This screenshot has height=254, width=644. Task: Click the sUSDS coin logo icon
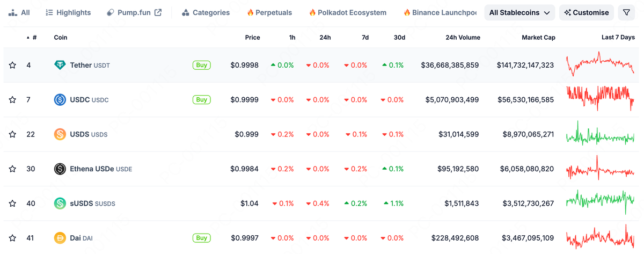(60, 204)
